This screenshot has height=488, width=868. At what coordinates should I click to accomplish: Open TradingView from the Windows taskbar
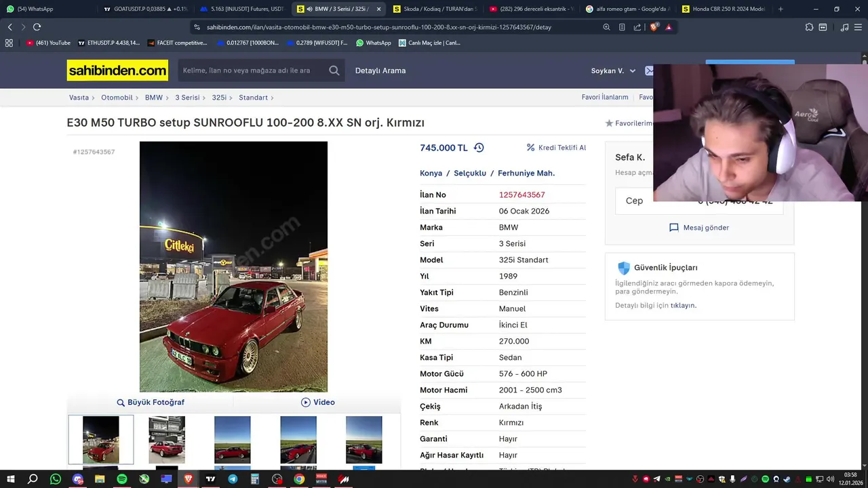point(211,479)
